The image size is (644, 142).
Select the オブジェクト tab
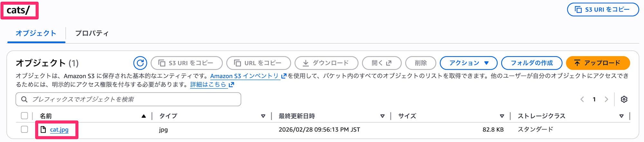pos(36,33)
